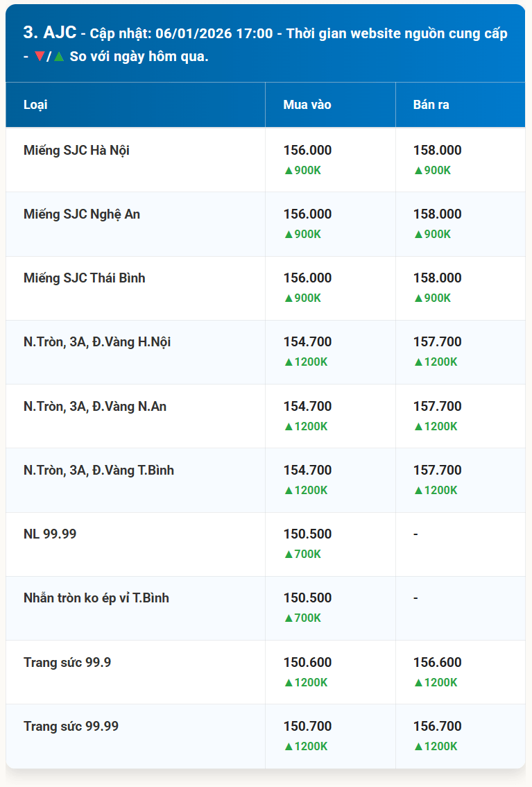Click Mua vào price 150.600

pos(307,662)
